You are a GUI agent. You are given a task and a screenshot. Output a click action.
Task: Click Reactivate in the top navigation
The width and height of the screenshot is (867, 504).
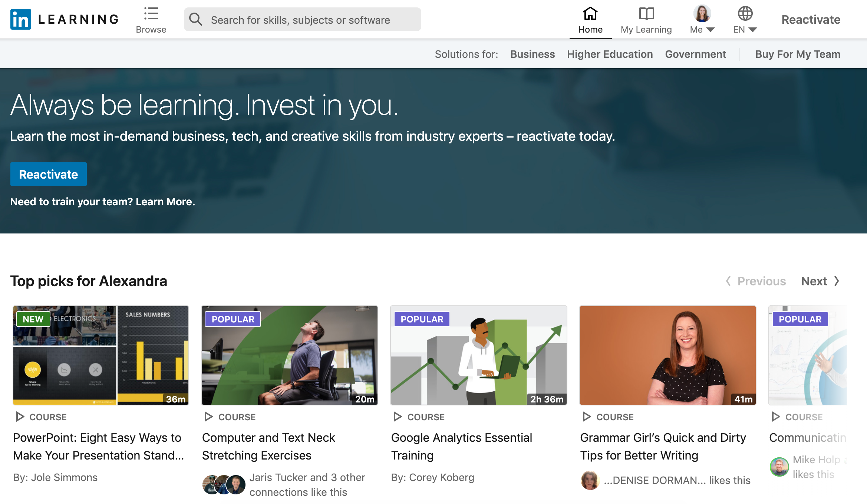tap(811, 19)
